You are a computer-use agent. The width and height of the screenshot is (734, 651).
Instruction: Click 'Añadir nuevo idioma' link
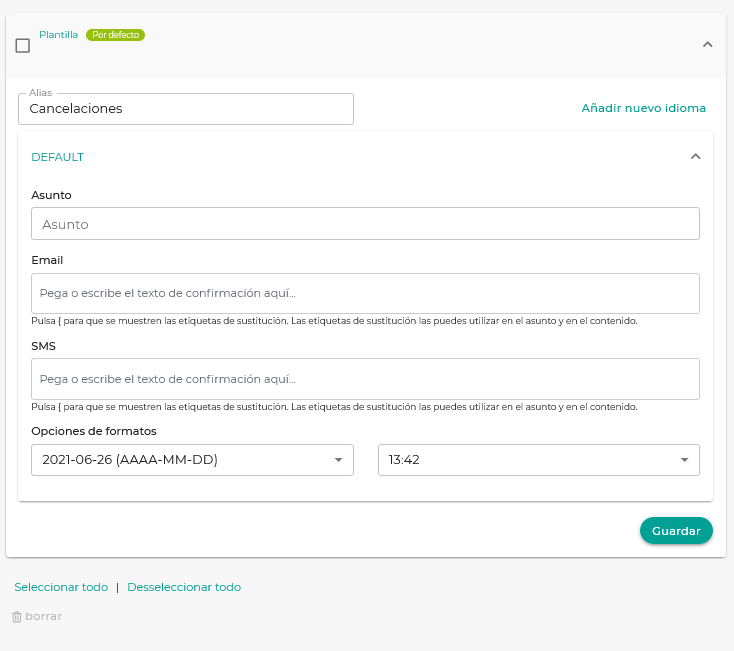pos(643,108)
